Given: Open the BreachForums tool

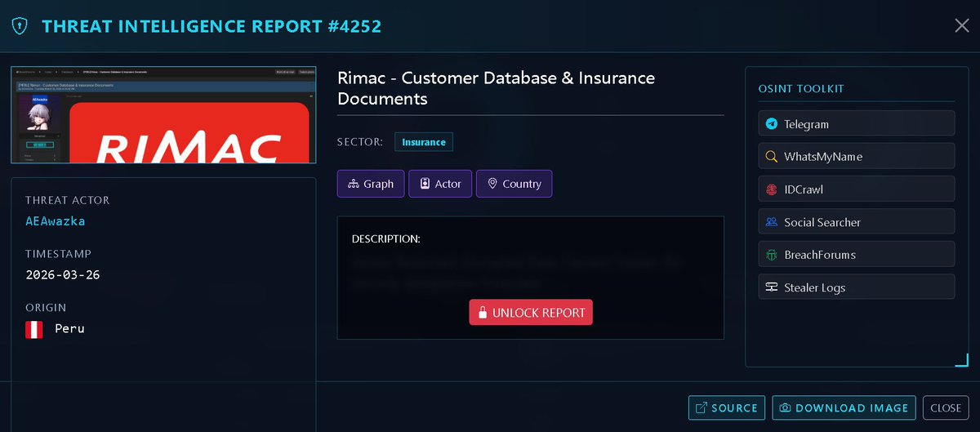Looking at the screenshot, I should [x=856, y=254].
